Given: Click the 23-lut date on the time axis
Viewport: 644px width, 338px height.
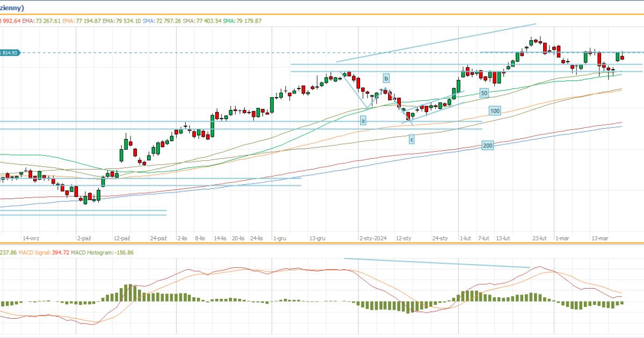Looking at the screenshot, I should tap(539, 238).
